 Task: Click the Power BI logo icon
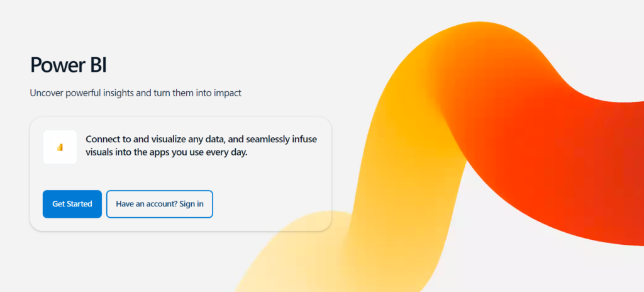60,147
